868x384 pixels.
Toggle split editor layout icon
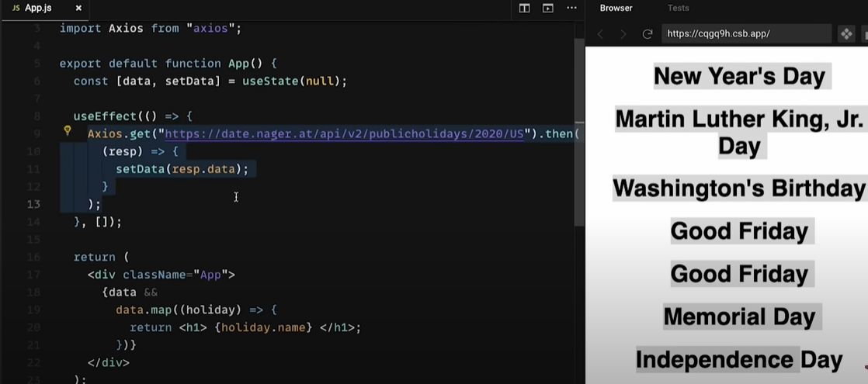pyautogui.click(x=524, y=9)
